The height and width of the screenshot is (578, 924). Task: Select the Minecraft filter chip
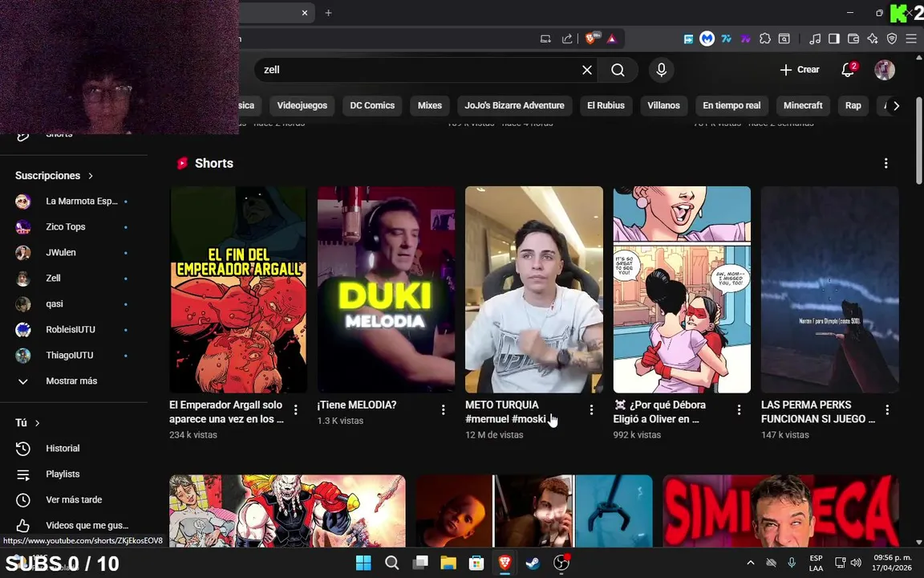803,106
